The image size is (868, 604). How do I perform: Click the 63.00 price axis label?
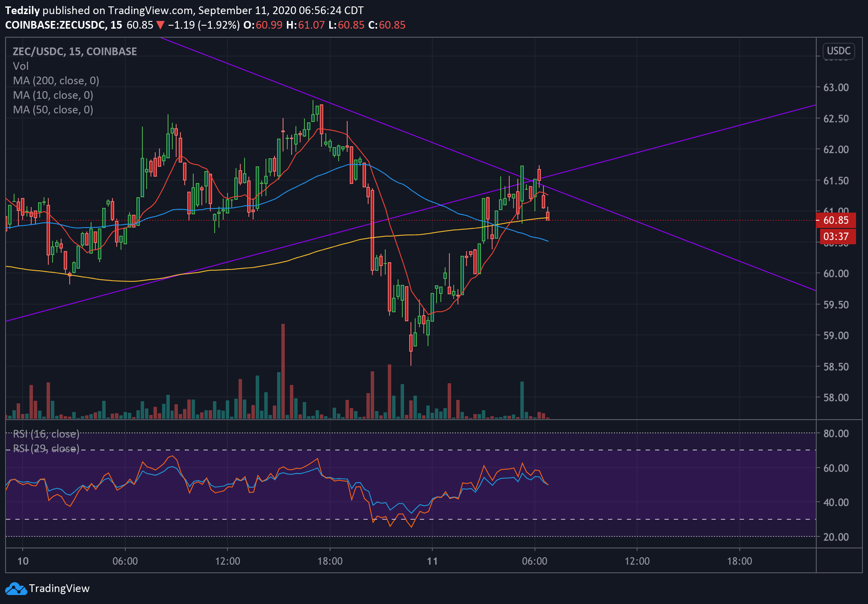point(836,88)
